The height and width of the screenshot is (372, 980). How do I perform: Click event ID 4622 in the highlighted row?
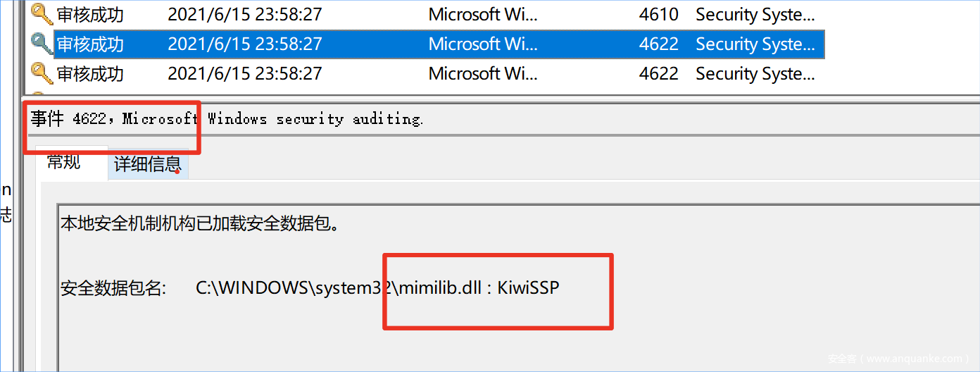(658, 44)
